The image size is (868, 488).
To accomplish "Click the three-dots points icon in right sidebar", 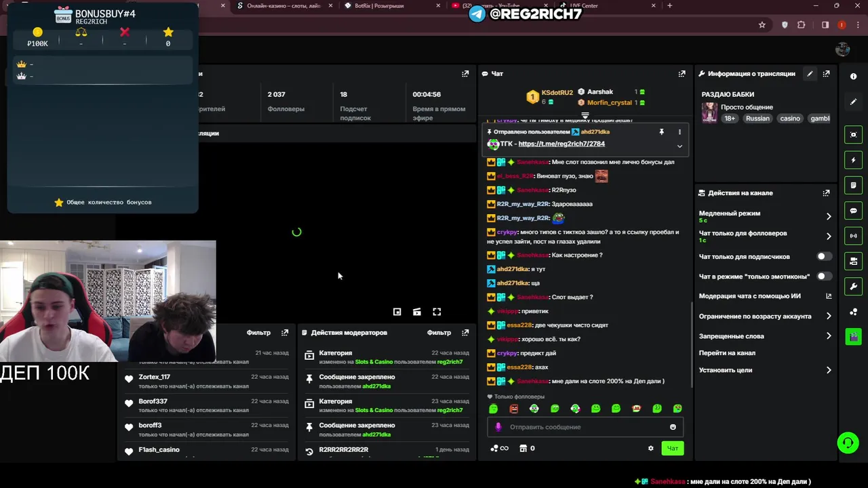I will coord(854,312).
